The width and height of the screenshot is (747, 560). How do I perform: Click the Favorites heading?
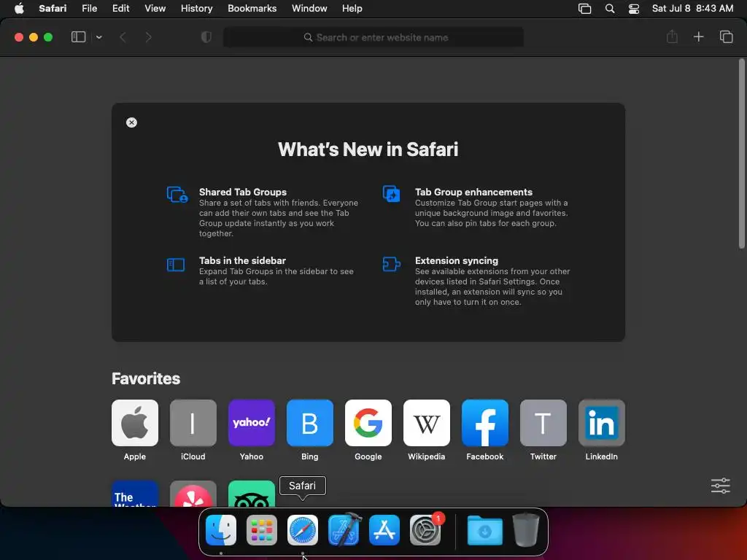[x=146, y=378]
